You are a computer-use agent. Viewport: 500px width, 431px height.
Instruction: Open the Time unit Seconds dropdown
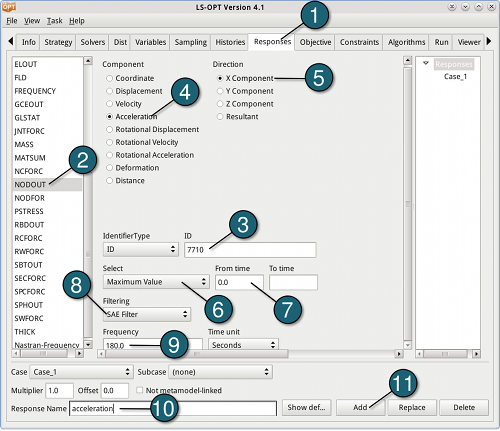tap(243, 345)
